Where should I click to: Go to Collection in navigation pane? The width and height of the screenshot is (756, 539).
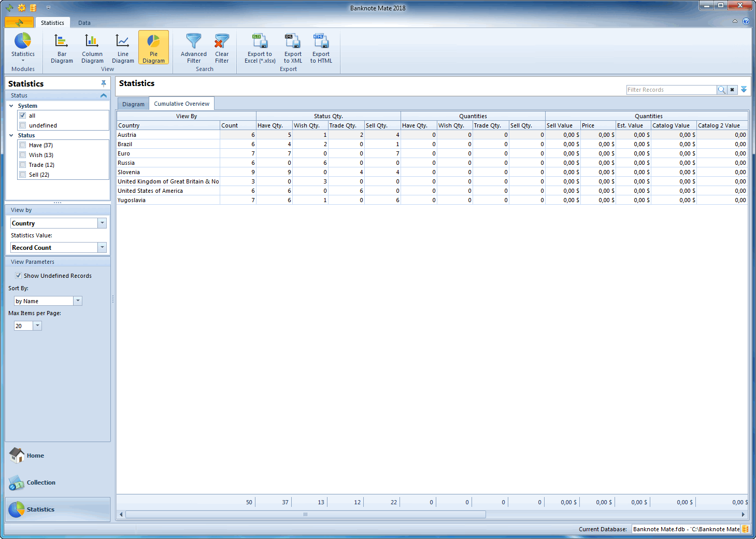click(x=41, y=483)
